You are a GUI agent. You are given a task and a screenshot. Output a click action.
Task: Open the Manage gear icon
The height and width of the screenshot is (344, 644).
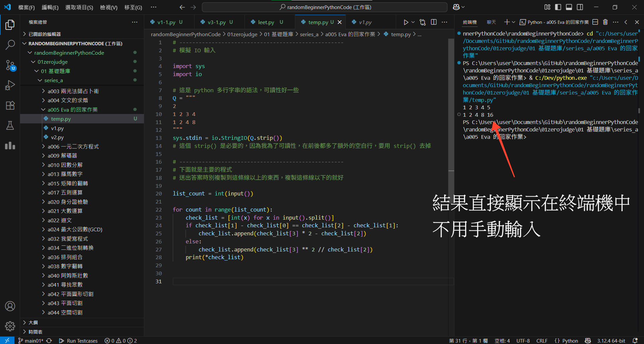tap(10, 326)
